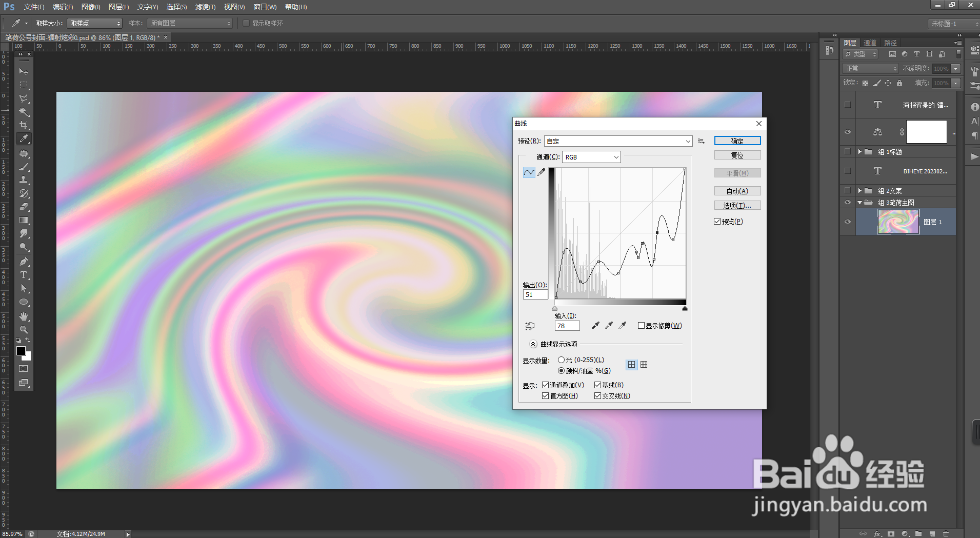Open the 正常 blend mode dropdown
Viewport: 980px width, 538px height.
click(870, 69)
